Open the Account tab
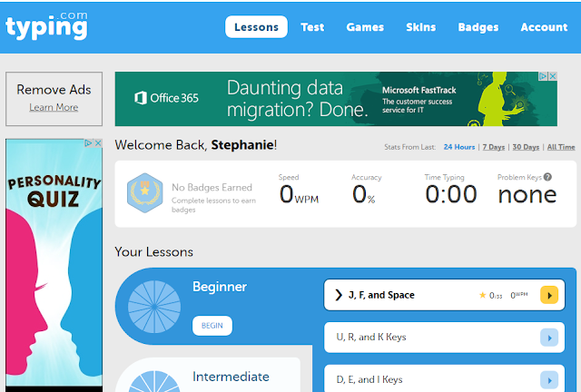This screenshot has height=392, width=581. (x=544, y=27)
